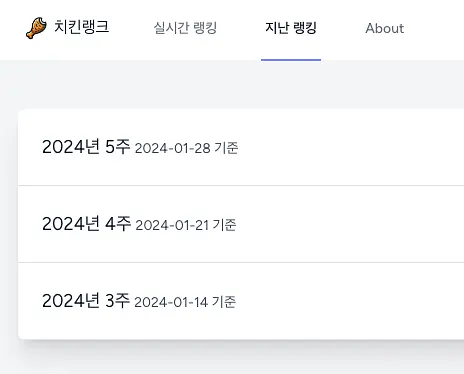Click the '2024년' text in the bottom row
Screen dimensions: 464x374
point(71,301)
